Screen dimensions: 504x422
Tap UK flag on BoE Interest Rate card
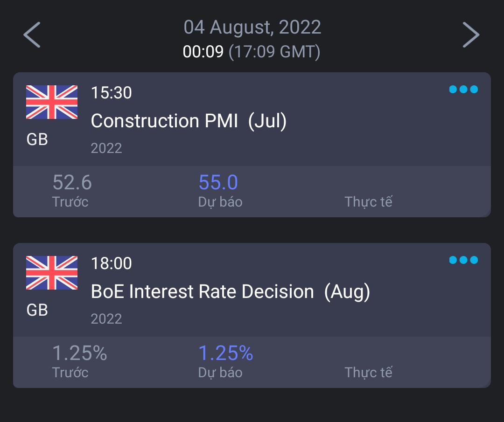point(52,273)
